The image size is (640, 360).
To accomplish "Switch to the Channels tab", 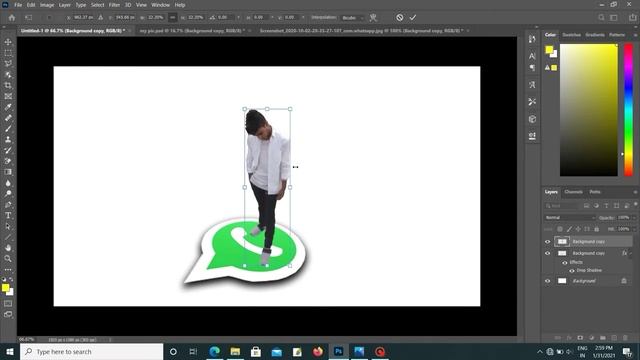I will [x=573, y=192].
